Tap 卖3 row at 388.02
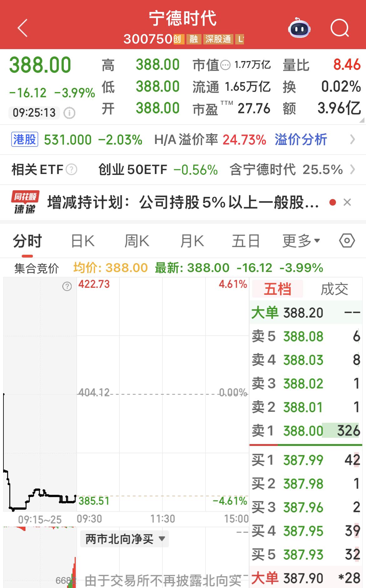The image size is (366, 588). pyautogui.click(x=306, y=383)
